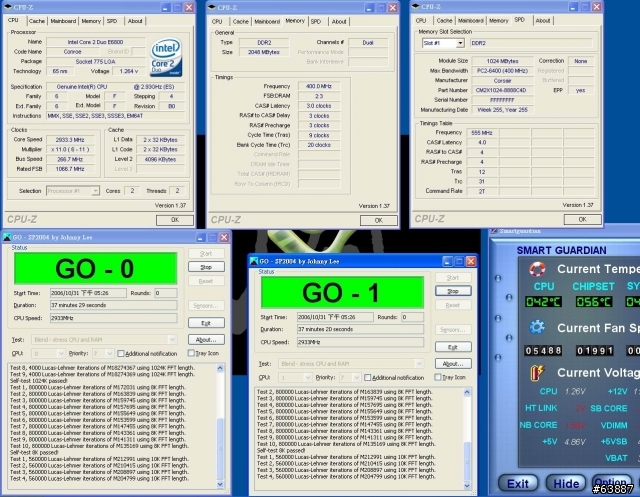The image size is (640, 497).
Task: Click the green GO - 0 status banner
Action: (96, 268)
